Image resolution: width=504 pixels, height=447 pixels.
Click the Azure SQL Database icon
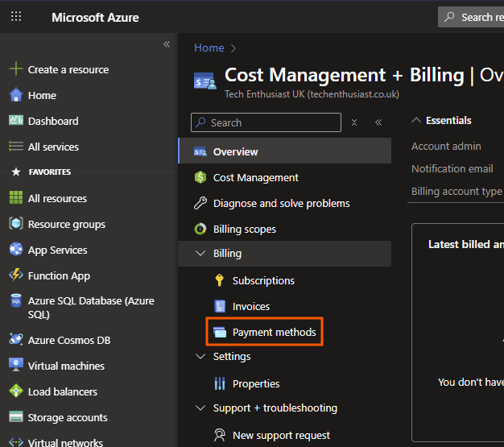16,300
